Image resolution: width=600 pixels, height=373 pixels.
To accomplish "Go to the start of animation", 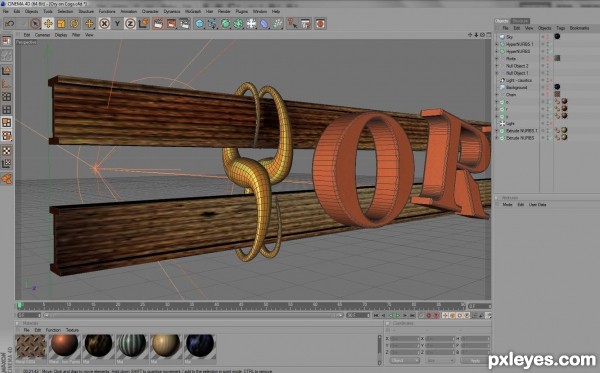I will (376, 316).
